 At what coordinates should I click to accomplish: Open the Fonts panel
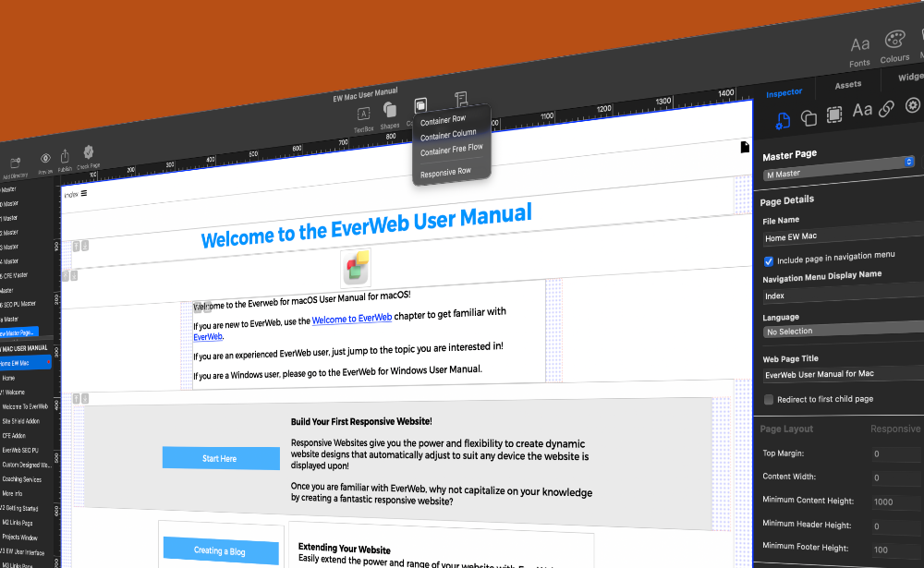tap(859, 45)
